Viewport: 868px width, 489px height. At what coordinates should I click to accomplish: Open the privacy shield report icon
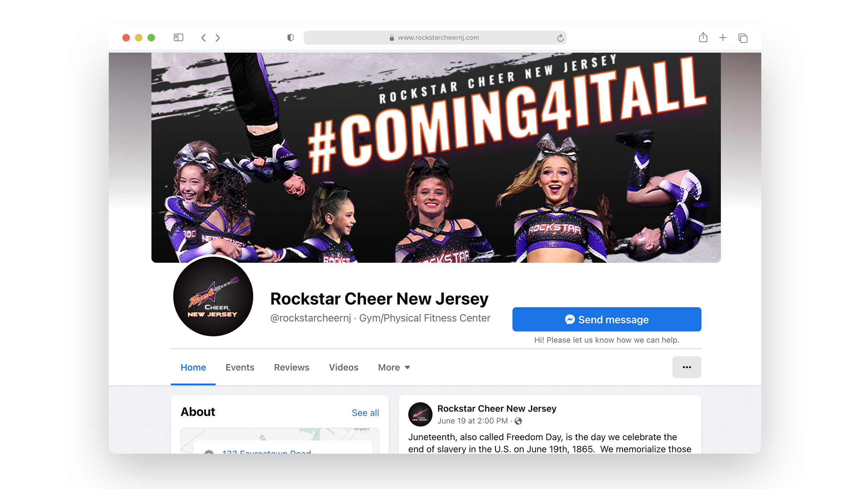tap(290, 38)
